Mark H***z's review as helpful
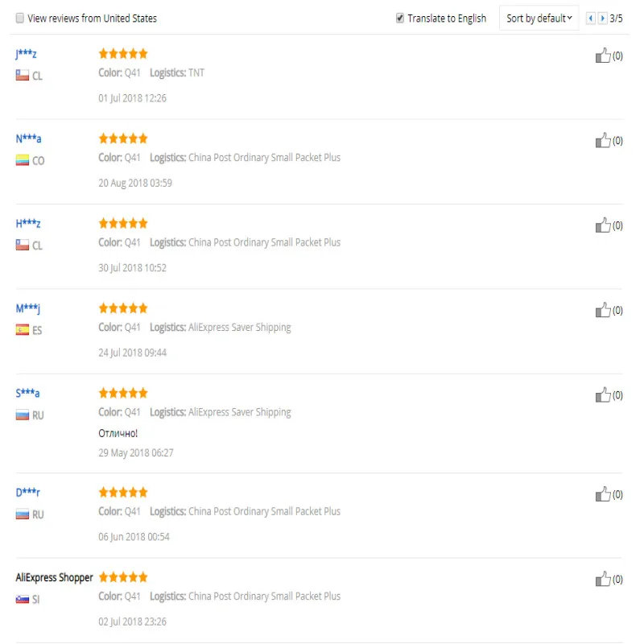This screenshot has height=644, width=644. click(x=602, y=225)
